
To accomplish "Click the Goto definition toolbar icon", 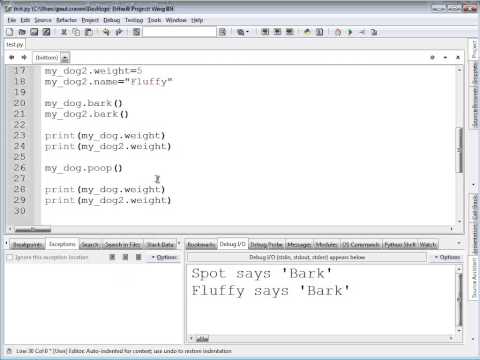I will pos(307,32).
